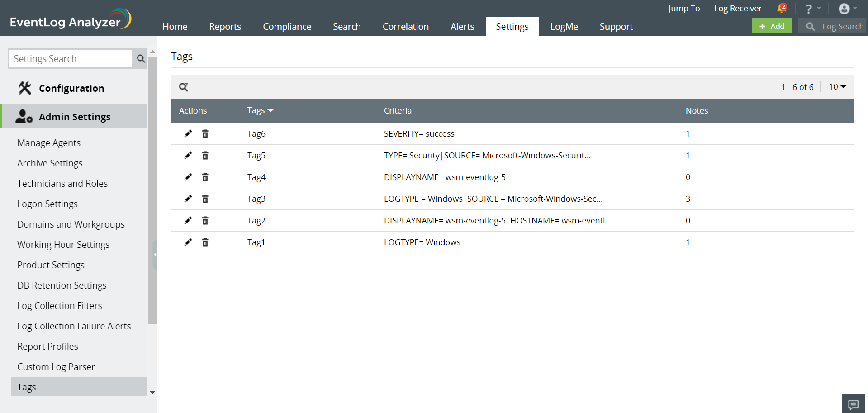Sort by the Tags column header
The width and height of the screenshot is (868, 413).
[260, 110]
